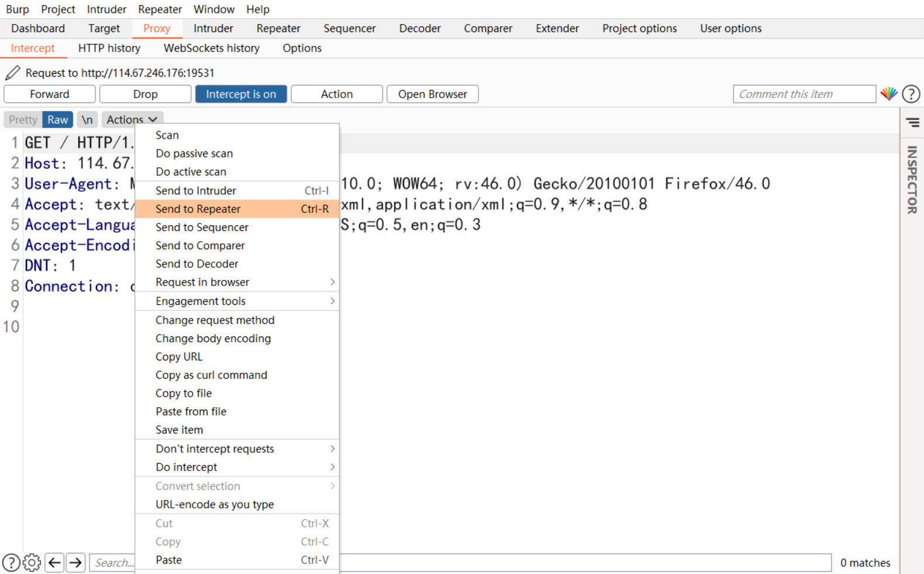
Task: Expand Request in browser submenu
Action: tap(237, 282)
